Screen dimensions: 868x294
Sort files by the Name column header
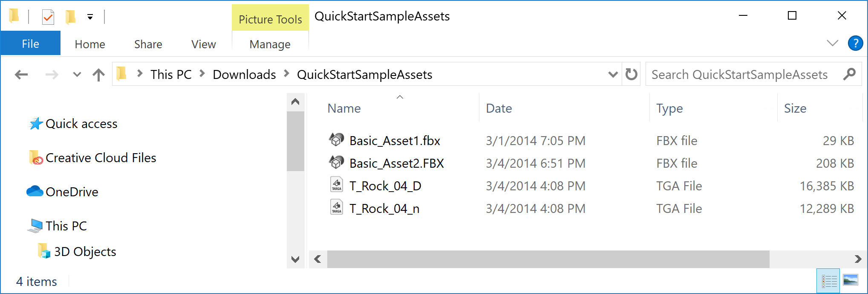344,108
